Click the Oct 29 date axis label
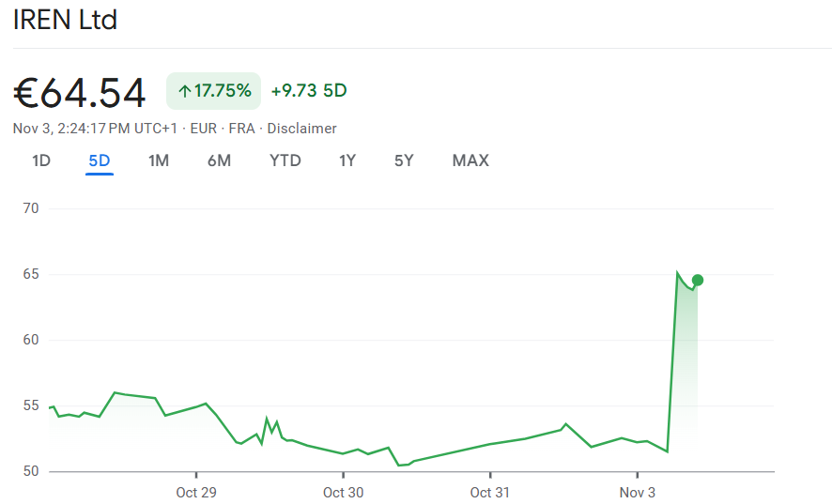Screen dimensions: 832x504 tap(195, 492)
